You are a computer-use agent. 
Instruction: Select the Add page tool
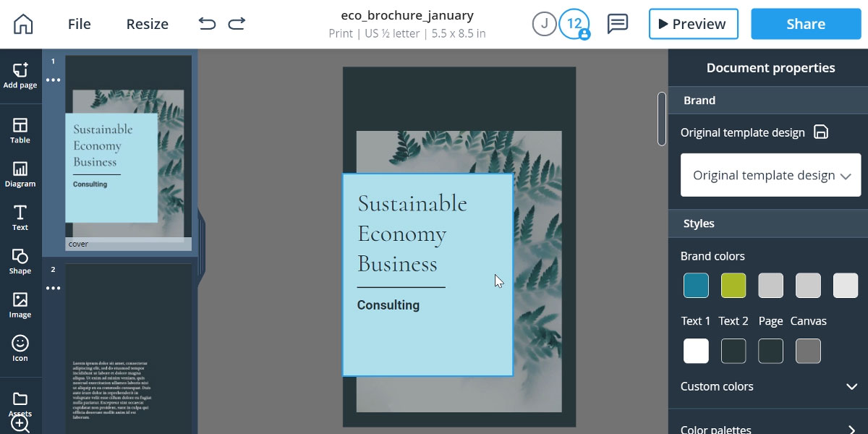coord(20,75)
